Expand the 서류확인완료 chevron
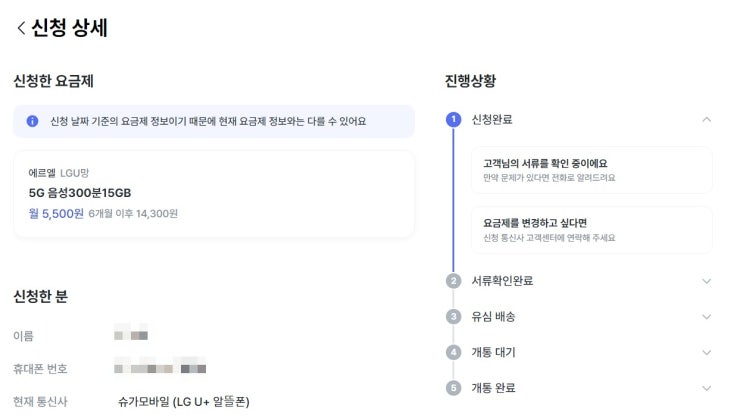Image resolution: width=743 pixels, height=416 pixels. (706, 281)
